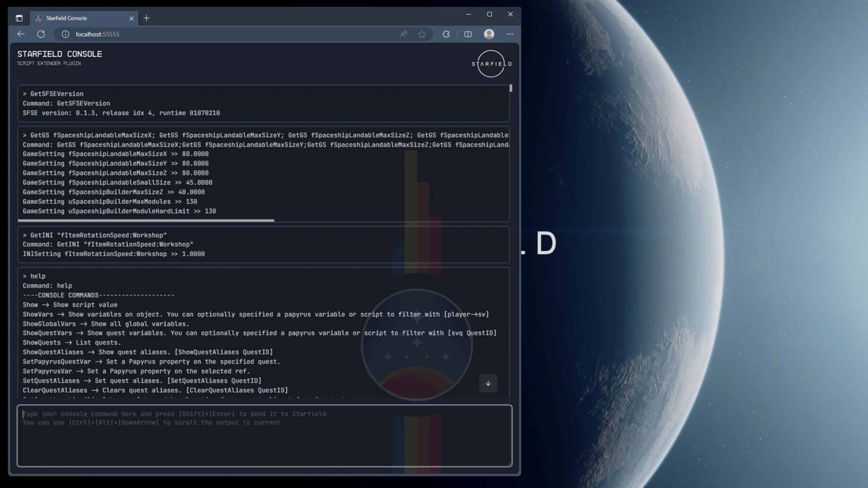Open the site information icon
The width and height of the screenshot is (868, 488).
tap(65, 34)
